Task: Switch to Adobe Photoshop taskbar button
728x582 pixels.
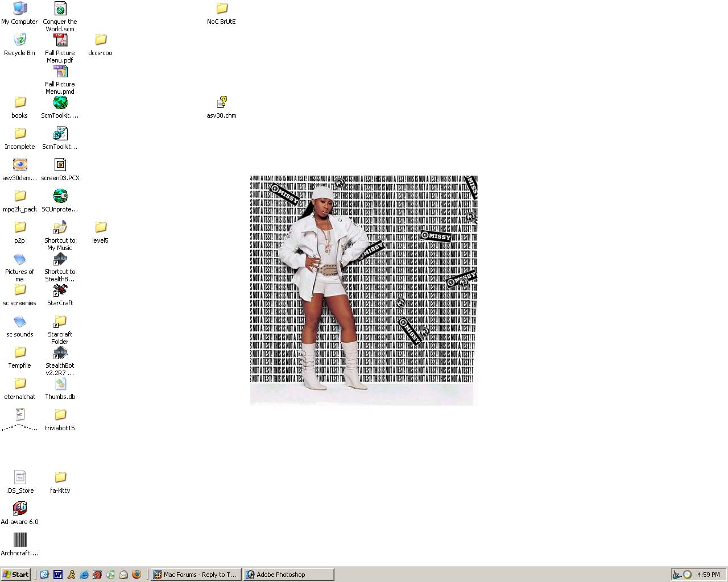Action: click(x=289, y=575)
